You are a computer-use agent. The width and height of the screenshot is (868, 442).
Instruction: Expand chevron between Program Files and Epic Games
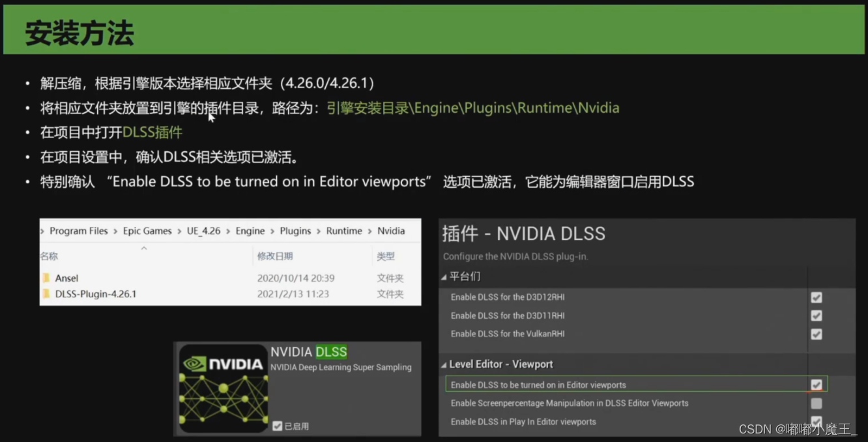pyautogui.click(x=116, y=231)
